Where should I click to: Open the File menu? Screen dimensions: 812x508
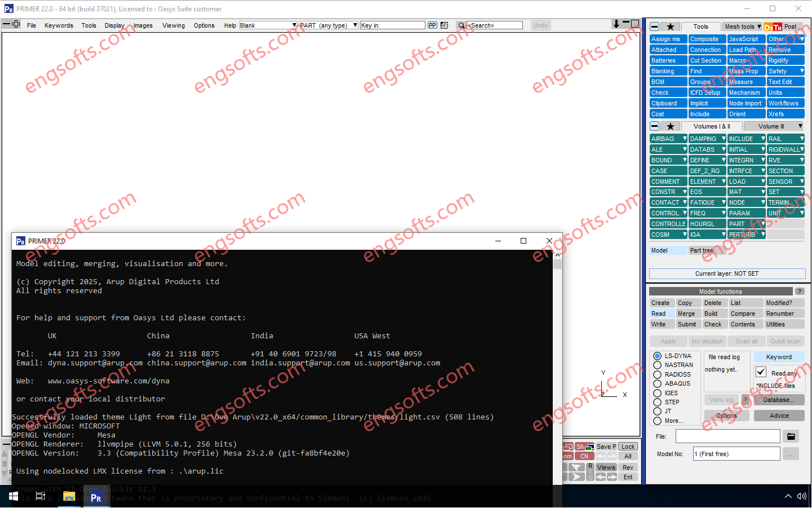[x=32, y=25]
